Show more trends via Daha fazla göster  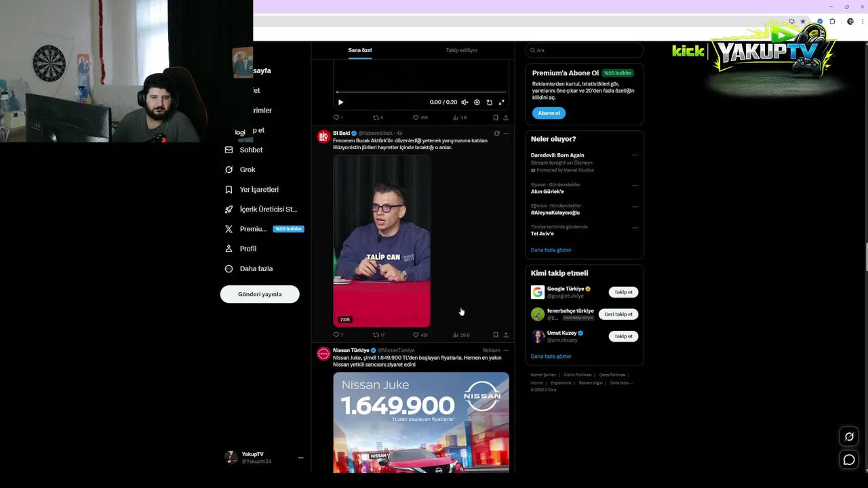point(551,250)
